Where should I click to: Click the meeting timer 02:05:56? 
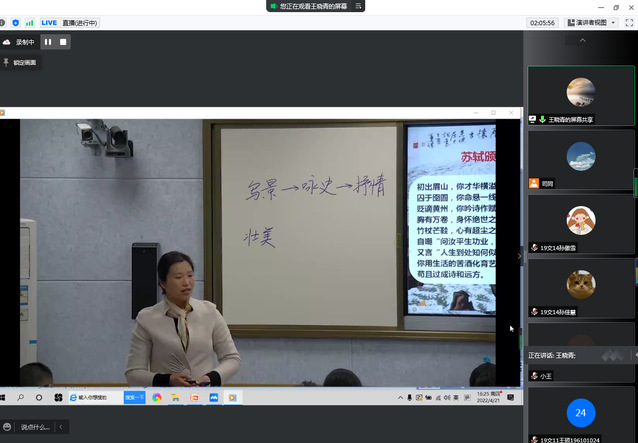click(x=542, y=23)
